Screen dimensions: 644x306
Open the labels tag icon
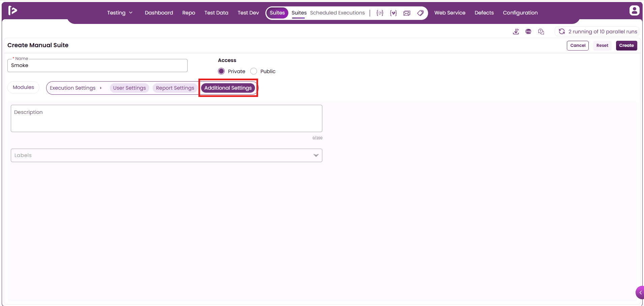[420, 13]
